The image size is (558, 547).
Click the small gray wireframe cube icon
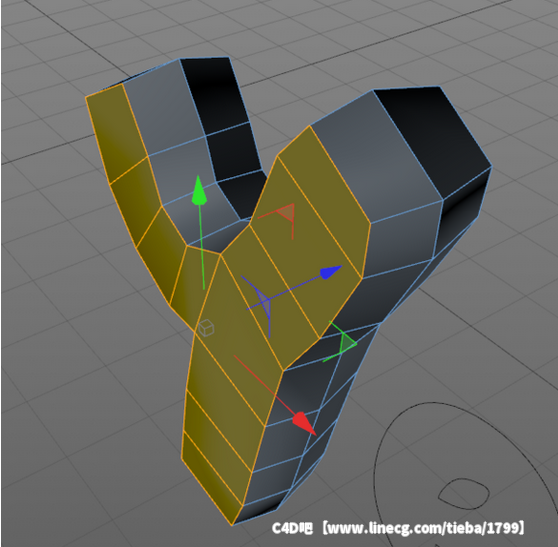[x=206, y=328]
